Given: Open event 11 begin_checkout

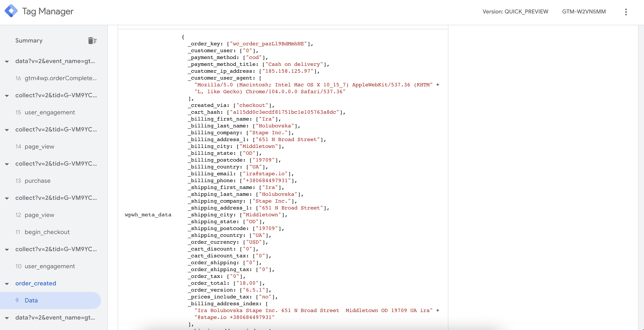Looking at the screenshot, I should (x=43, y=232).
